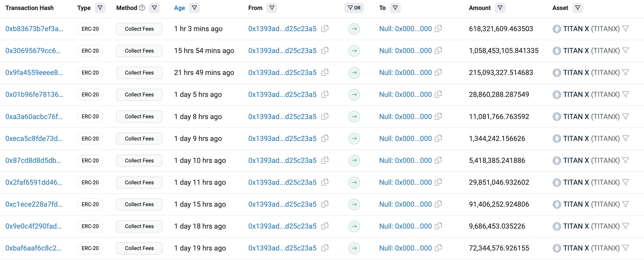Open the Amount column filter
Image resolution: width=644 pixels, height=260 pixels.
point(500,8)
